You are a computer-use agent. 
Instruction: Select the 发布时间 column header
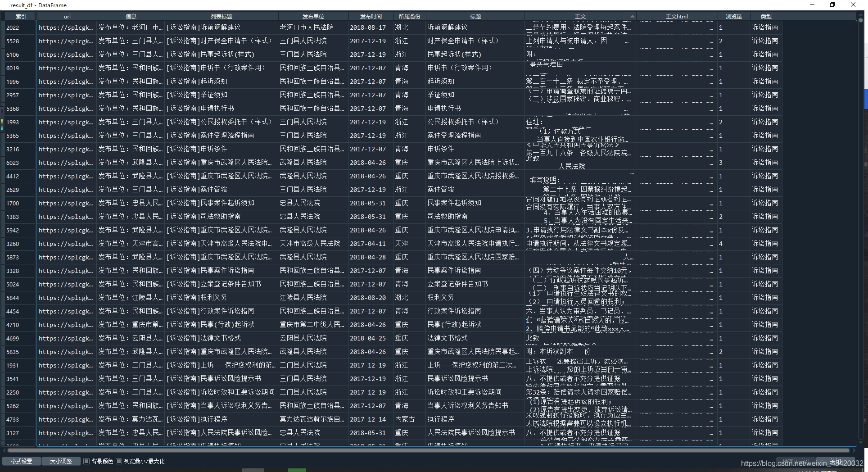pos(371,16)
